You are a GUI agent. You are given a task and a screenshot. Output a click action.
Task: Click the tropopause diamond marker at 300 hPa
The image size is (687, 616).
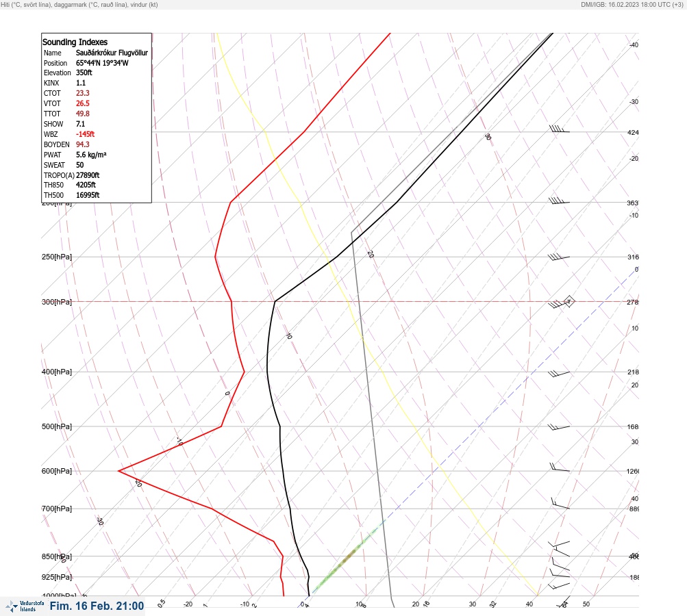[x=569, y=301]
